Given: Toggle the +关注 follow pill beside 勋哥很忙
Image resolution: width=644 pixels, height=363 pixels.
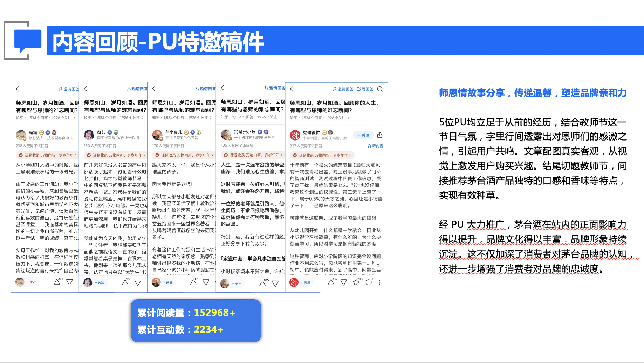Looking at the screenshot, I should click(363, 135).
